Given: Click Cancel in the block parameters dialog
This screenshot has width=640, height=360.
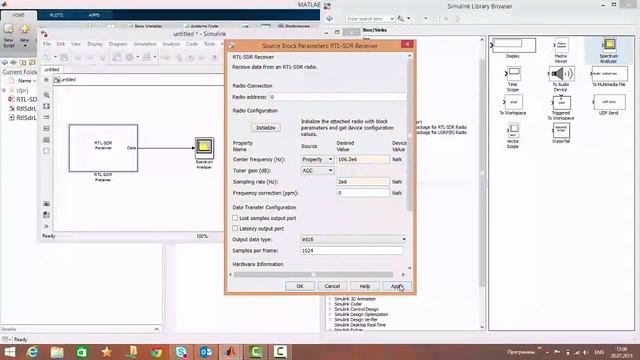Looking at the screenshot, I should pyautogui.click(x=332, y=286).
